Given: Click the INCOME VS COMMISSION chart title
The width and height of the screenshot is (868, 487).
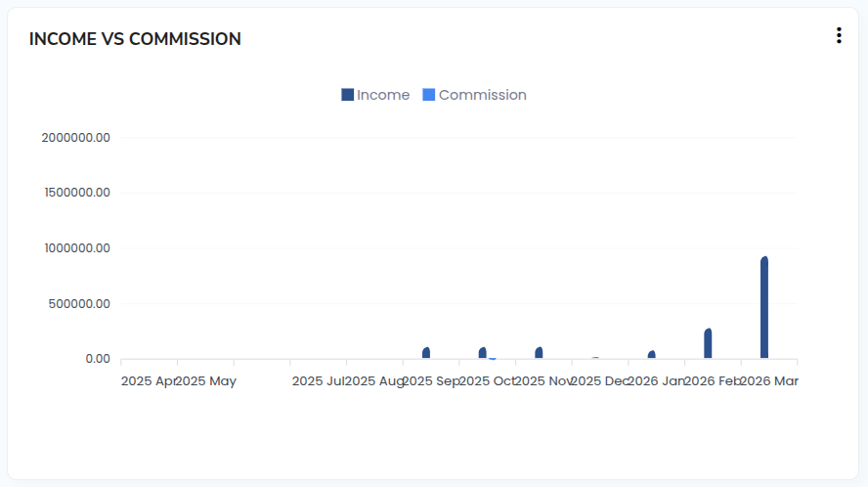Looking at the screenshot, I should (x=135, y=39).
